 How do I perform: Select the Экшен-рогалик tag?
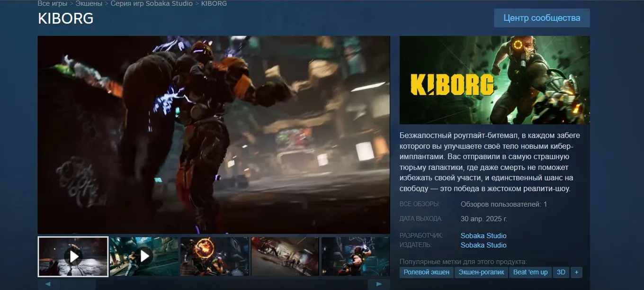[481, 272]
